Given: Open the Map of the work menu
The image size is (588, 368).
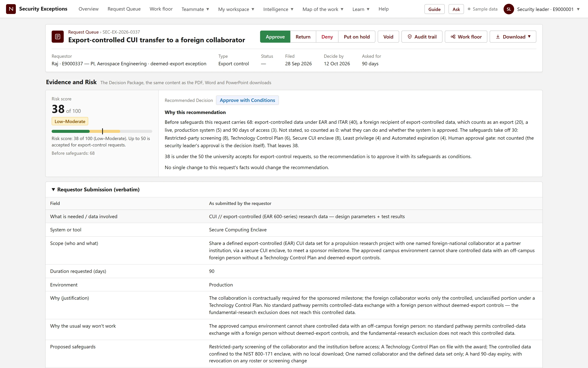Looking at the screenshot, I should 323,9.
